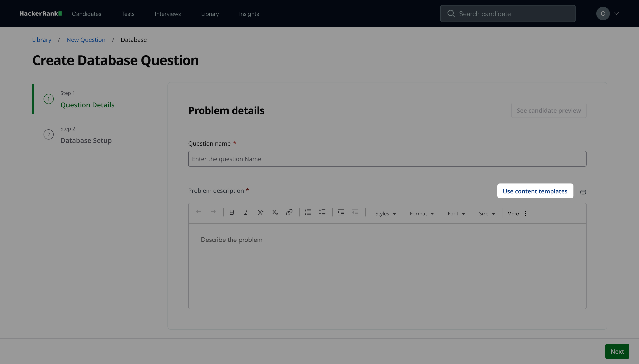
Task: Expand the Format dropdown
Action: tap(421, 214)
